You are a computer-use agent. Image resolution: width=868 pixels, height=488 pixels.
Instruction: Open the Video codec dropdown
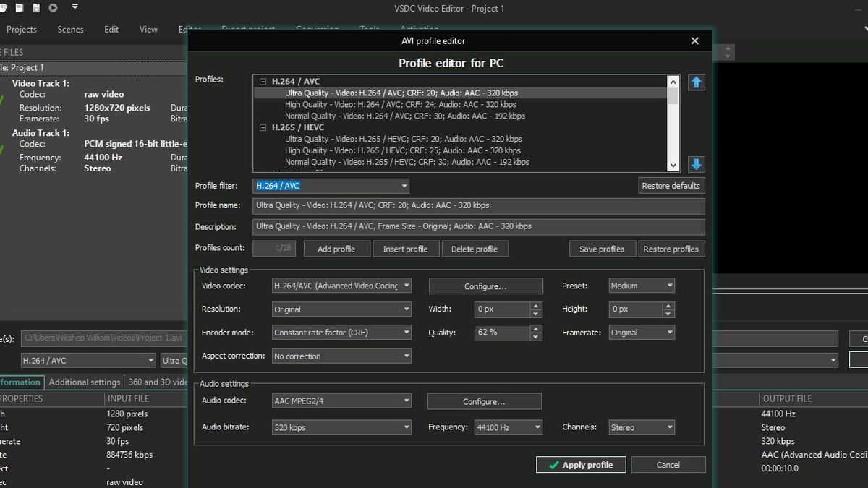(406, 286)
